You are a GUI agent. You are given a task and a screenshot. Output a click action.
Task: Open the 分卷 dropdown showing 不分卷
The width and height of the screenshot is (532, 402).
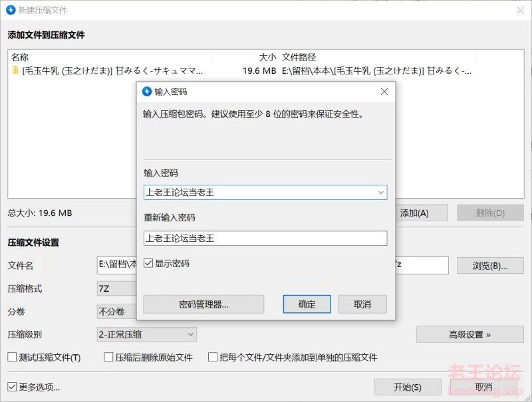pos(117,311)
